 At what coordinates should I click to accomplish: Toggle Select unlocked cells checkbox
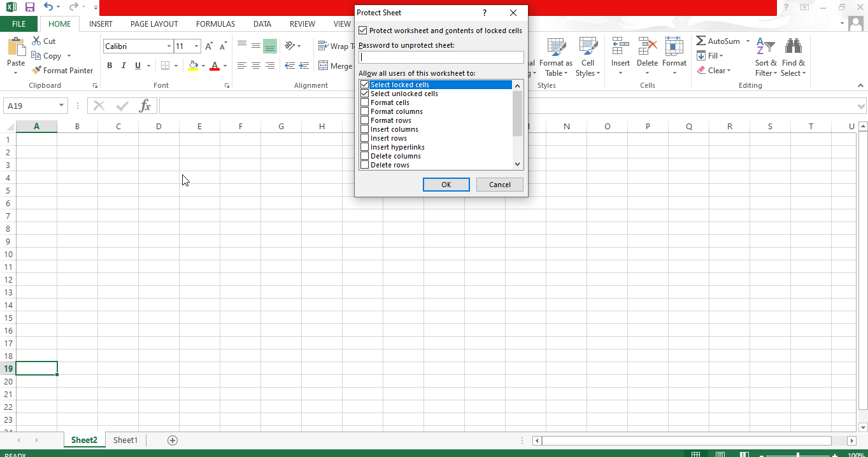click(364, 94)
